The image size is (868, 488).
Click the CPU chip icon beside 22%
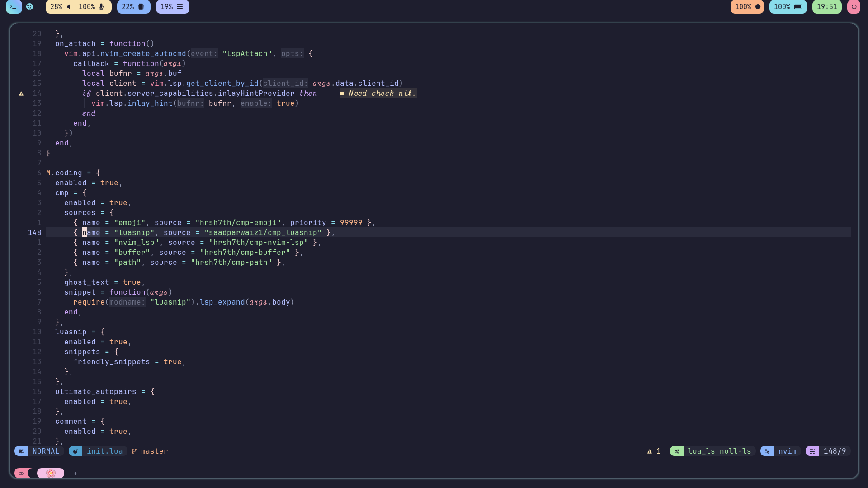tap(142, 7)
